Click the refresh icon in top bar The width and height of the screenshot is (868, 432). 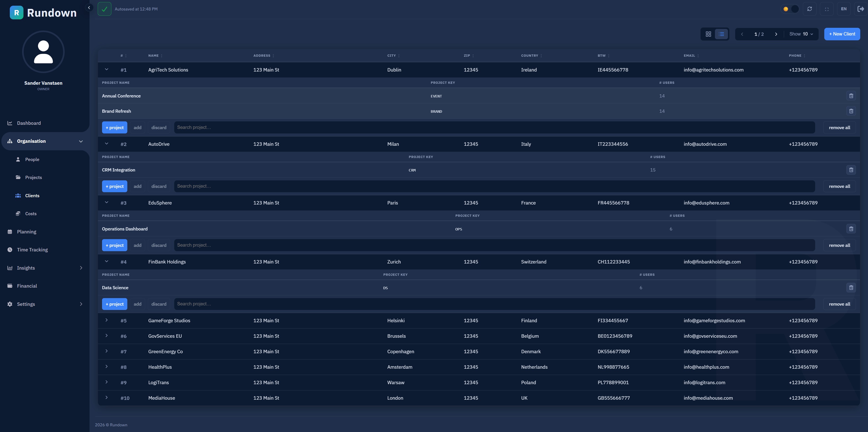[x=809, y=9]
